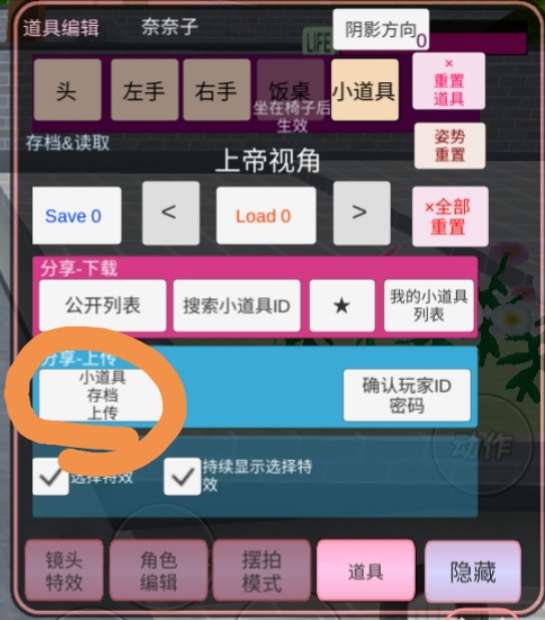Choose the 饭桌 option
This screenshot has width=545, height=620.
290,90
